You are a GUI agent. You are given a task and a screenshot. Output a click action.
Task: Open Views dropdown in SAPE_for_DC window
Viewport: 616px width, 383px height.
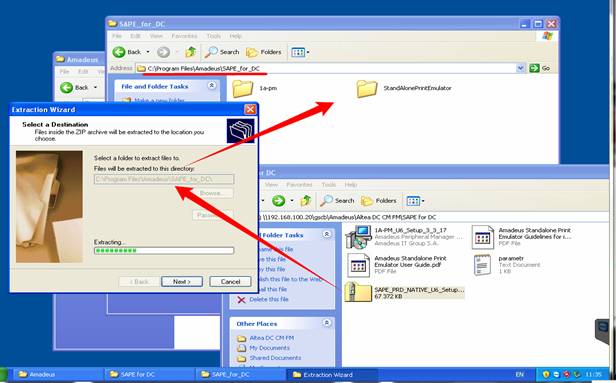300,52
